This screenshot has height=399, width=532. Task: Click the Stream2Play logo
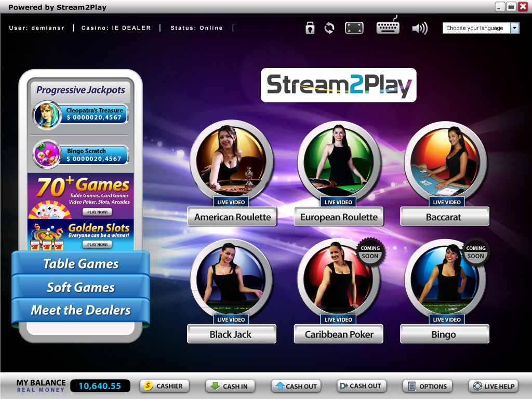339,85
